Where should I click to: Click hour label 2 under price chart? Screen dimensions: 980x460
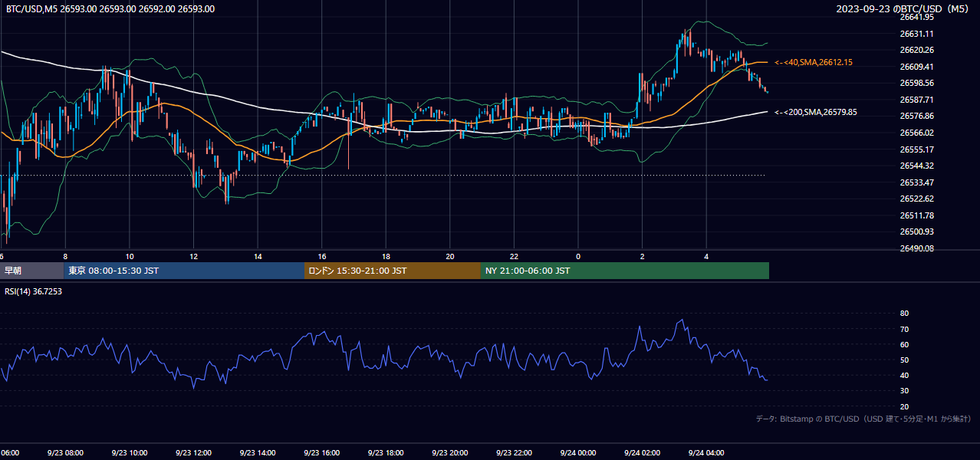click(643, 257)
